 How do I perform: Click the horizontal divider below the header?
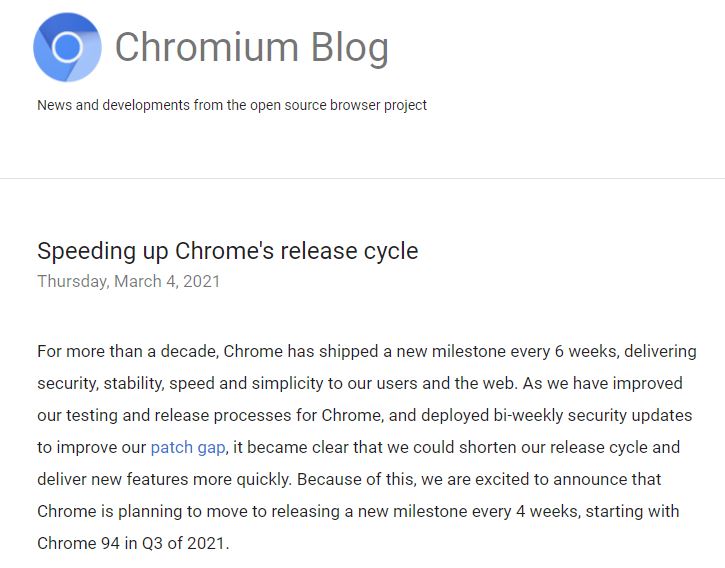(362, 178)
